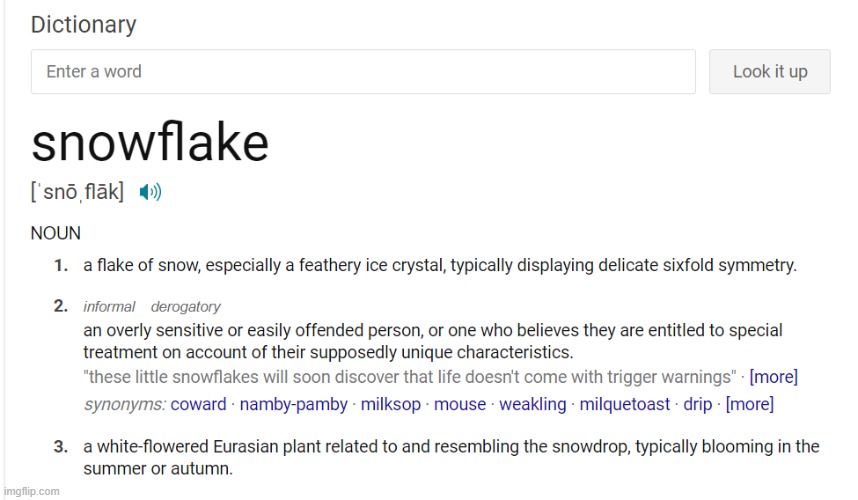Click the trigger warnings example sentence
Screen dimensions: 858x500
point(410,377)
